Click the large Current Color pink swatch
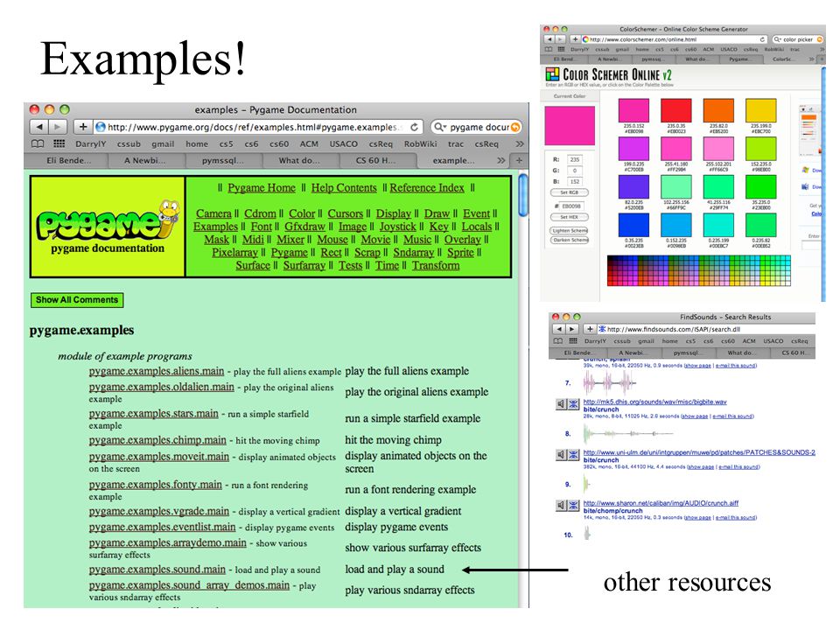The image size is (840, 630). (x=570, y=125)
